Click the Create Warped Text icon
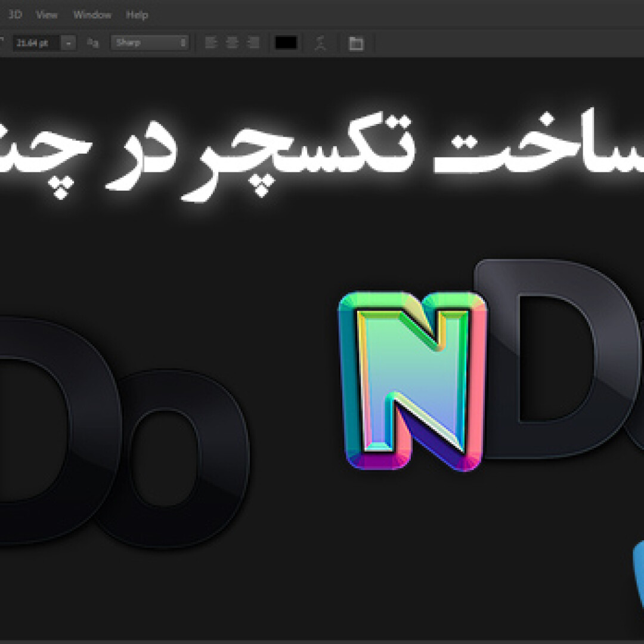The height and width of the screenshot is (644, 644). tap(320, 44)
